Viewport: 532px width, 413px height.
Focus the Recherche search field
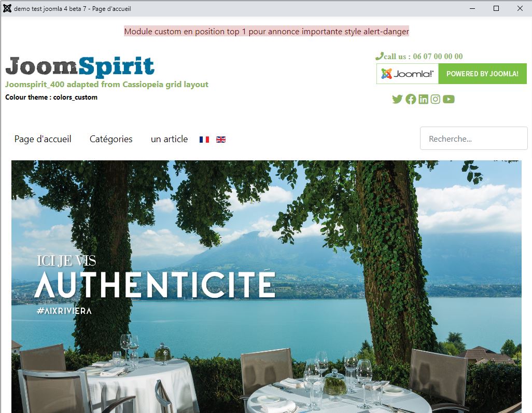[x=473, y=138]
